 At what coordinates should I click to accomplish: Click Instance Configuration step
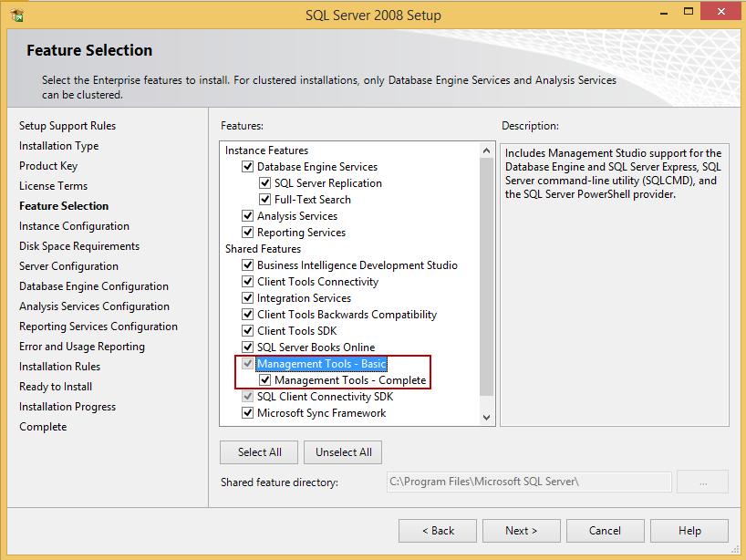coord(74,226)
